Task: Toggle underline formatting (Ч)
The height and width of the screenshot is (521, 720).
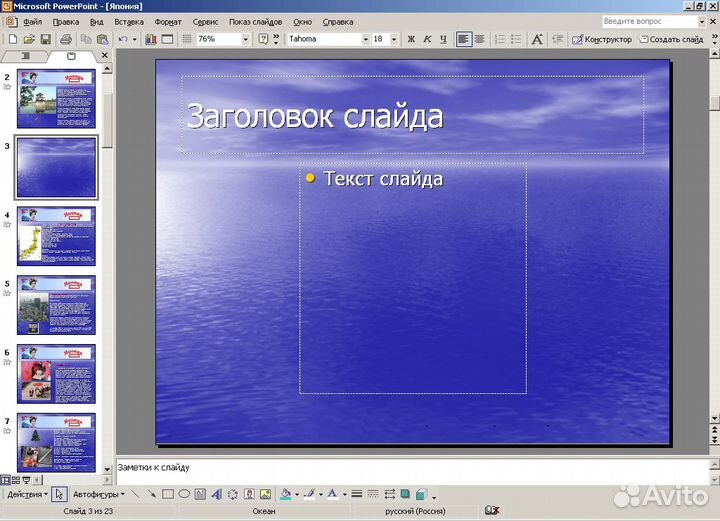Action: 443,39
